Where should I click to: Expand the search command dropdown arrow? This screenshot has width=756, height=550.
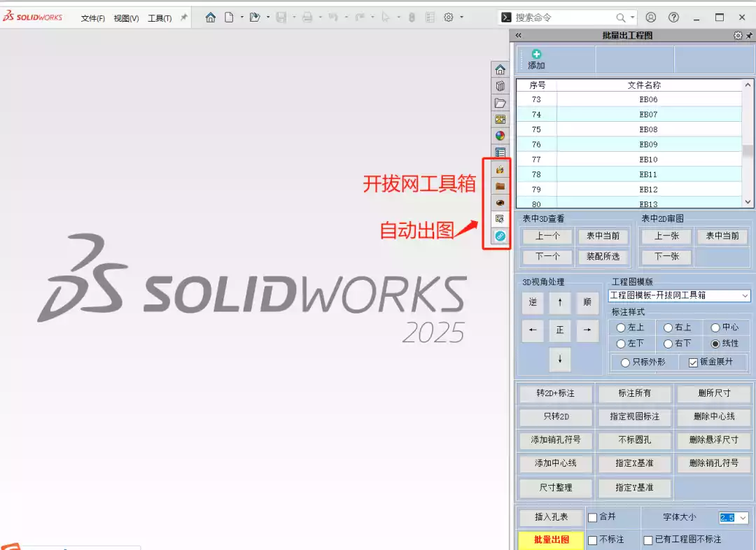point(632,17)
